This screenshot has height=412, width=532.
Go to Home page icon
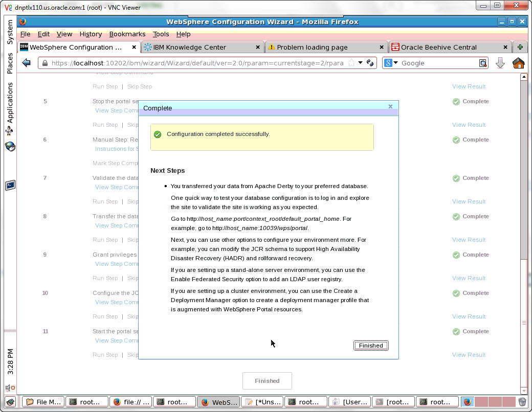(518, 63)
